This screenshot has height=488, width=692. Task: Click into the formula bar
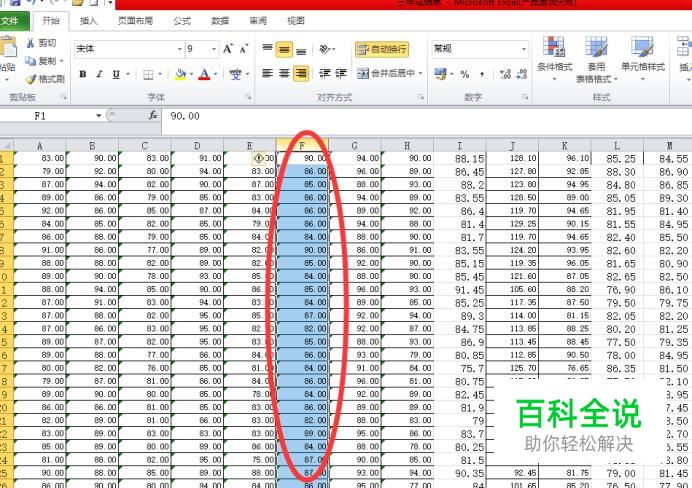pyautogui.click(x=426, y=116)
